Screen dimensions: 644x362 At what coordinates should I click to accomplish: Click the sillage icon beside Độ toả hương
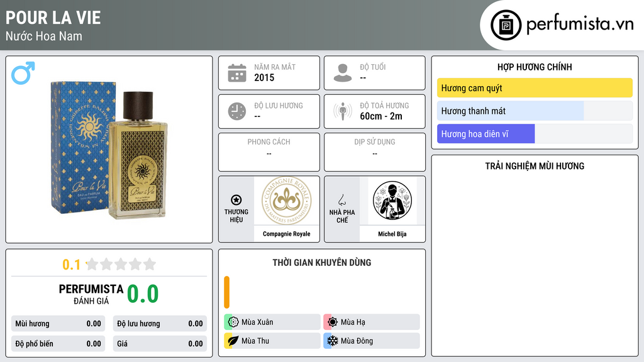point(343,111)
